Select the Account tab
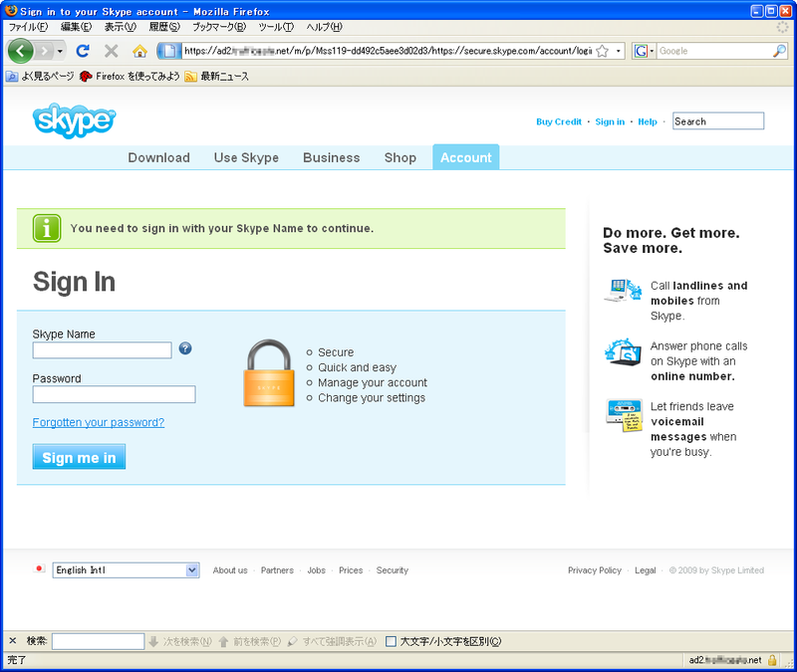The height and width of the screenshot is (672, 797). point(466,157)
